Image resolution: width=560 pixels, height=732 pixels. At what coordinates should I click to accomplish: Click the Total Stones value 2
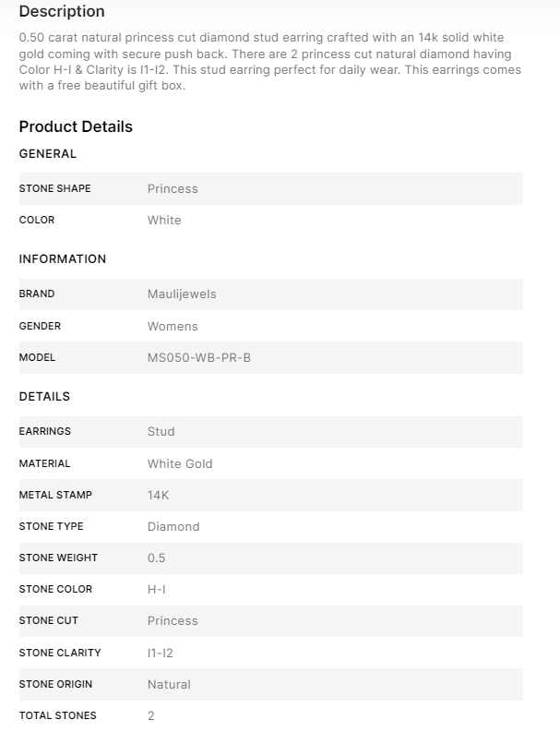[151, 715]
